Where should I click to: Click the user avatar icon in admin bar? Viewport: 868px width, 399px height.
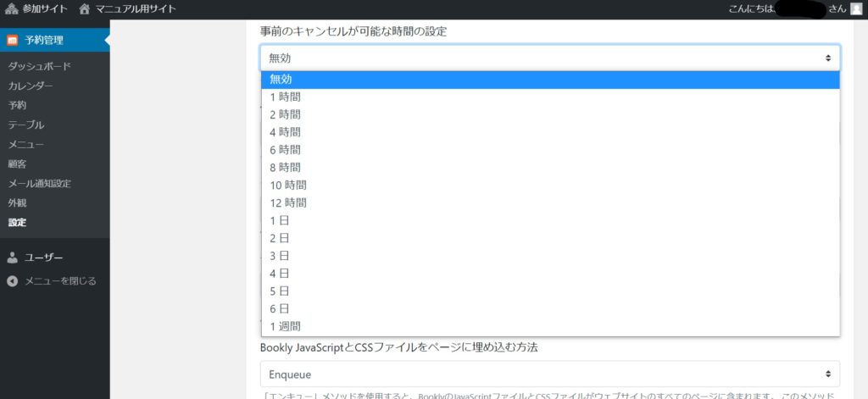854,8
